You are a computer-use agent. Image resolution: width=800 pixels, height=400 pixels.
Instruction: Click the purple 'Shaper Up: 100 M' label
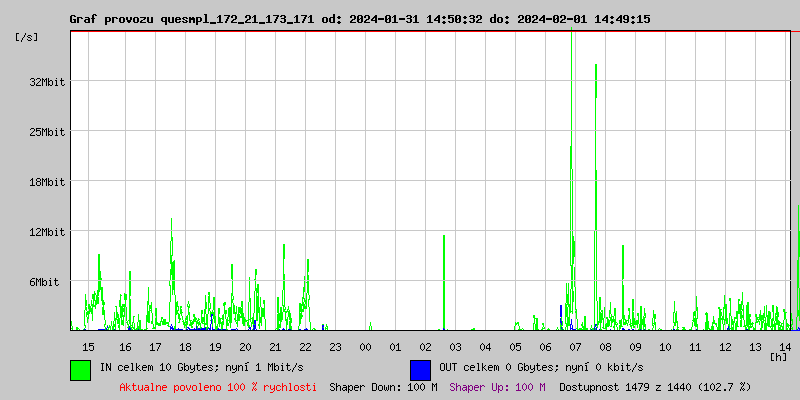pos(497,386)
